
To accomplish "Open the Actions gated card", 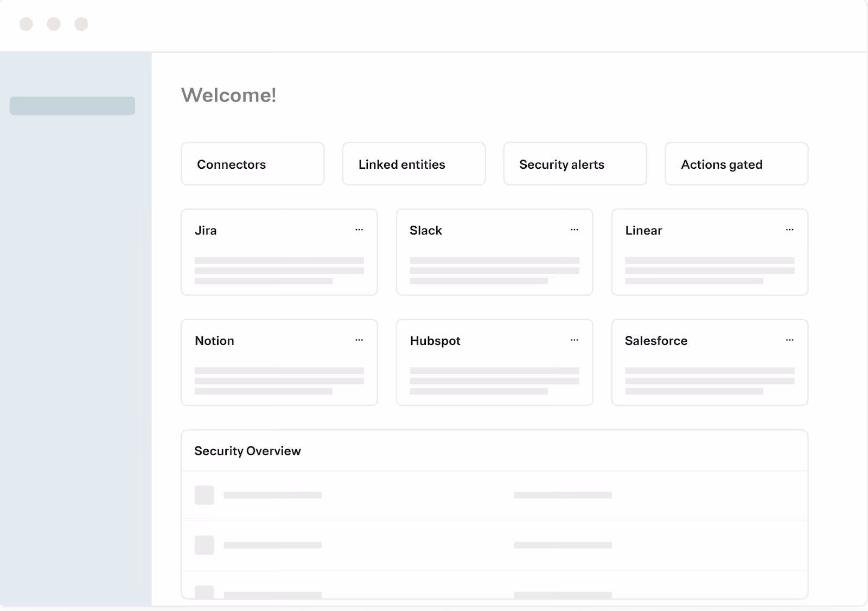I will coord(737,164).
